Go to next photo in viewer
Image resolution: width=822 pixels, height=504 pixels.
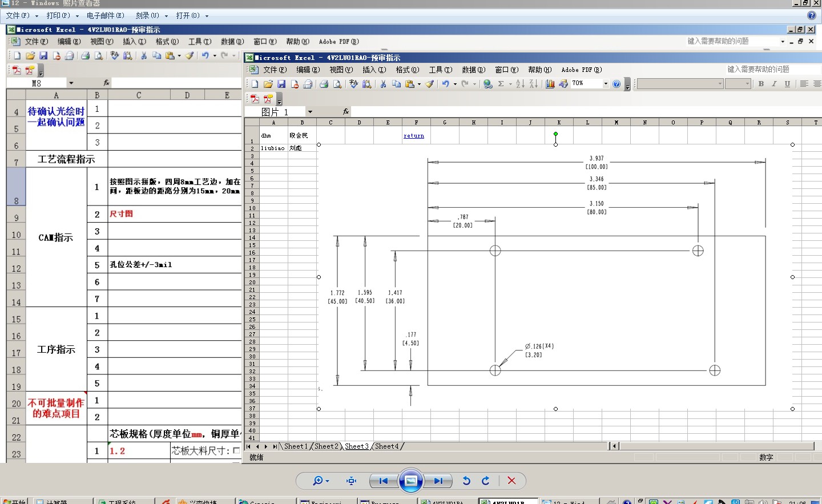(x=438, y=481)
